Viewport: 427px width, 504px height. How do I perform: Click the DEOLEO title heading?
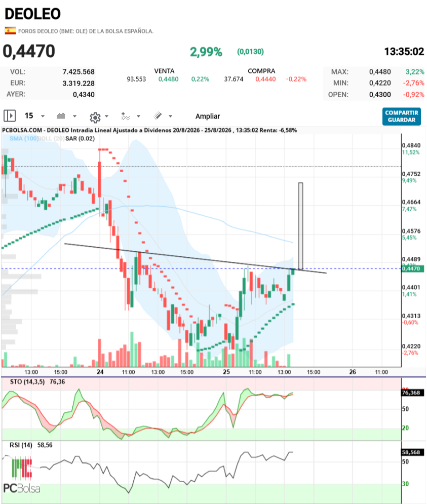click(x=32, y=14)
